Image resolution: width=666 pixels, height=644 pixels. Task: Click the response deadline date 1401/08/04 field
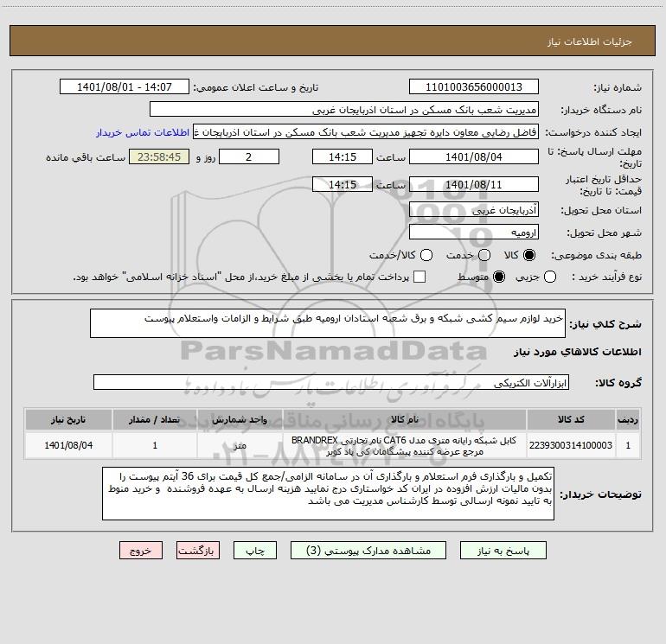tap(474, 156)
